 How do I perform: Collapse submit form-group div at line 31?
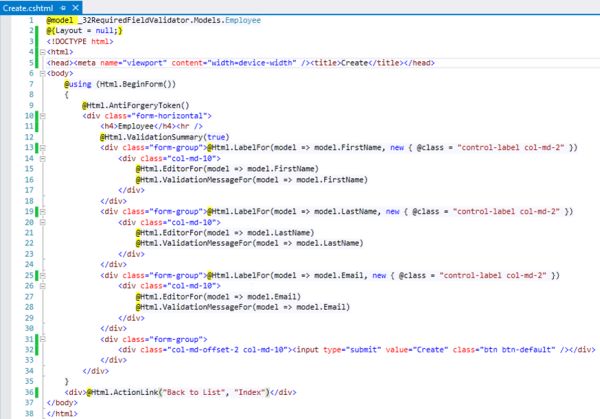point(42,339)
